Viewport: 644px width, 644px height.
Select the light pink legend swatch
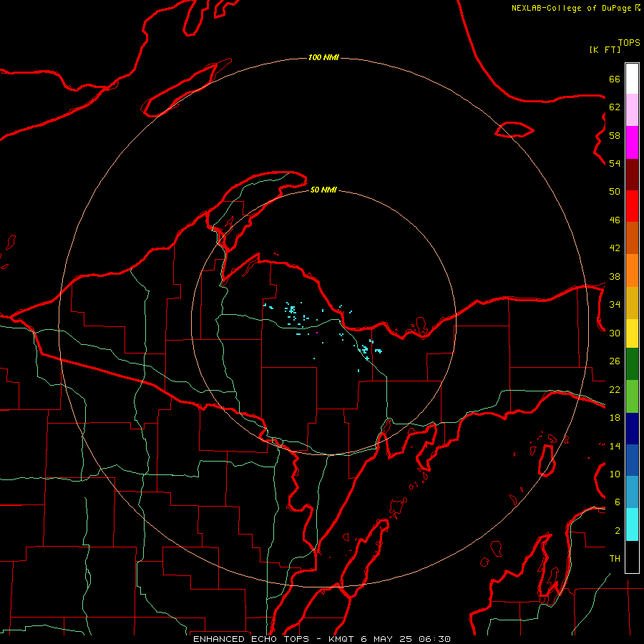pyautogui.click(x=632, y=109)
